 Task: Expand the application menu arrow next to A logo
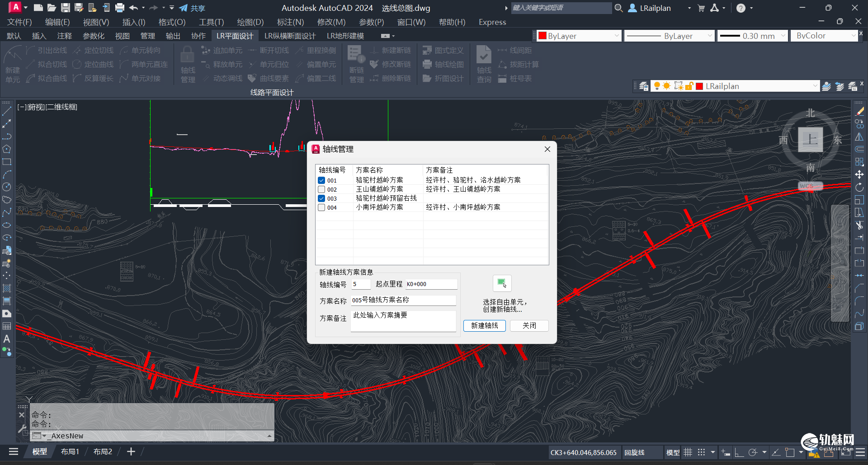tap(25, 8)
